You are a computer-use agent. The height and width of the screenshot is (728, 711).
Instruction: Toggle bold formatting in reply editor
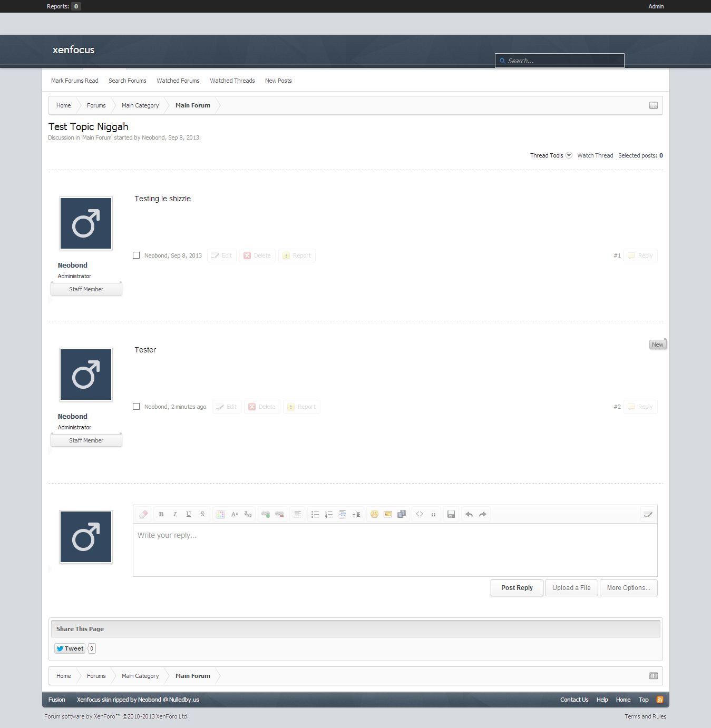pos(161,514)
